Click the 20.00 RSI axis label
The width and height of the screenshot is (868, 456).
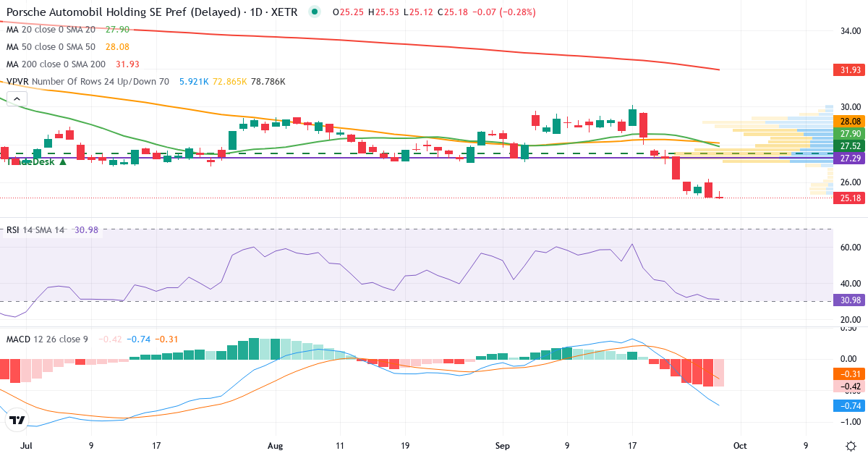point(850,319)
